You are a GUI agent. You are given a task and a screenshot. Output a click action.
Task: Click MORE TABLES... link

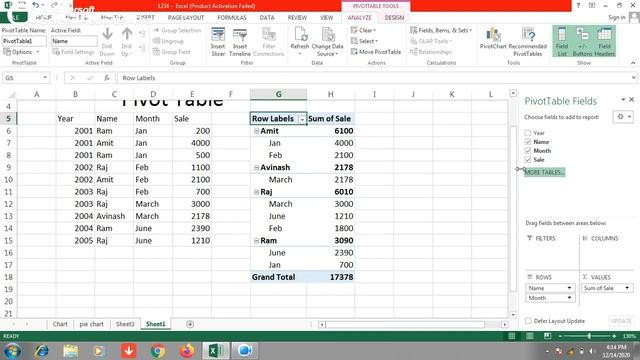pos(544,172)
